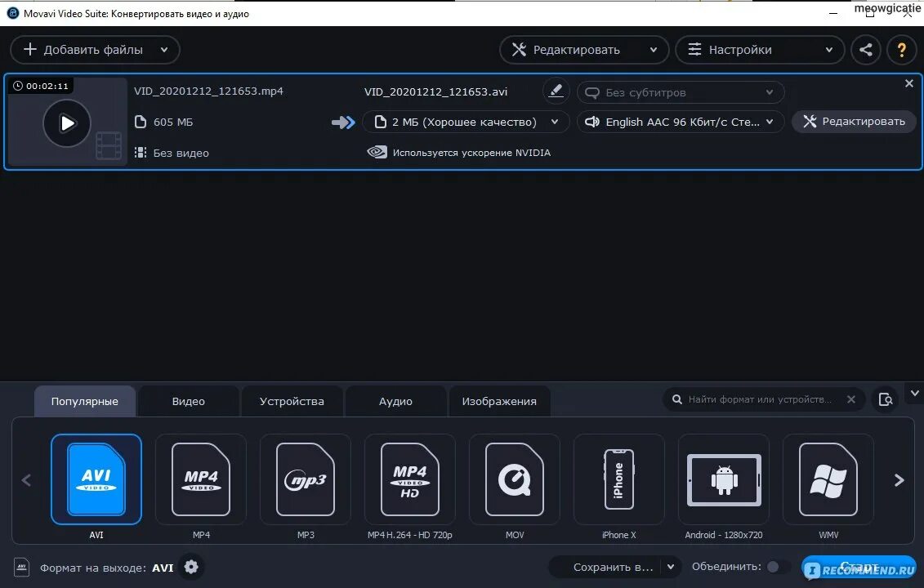This screenshot has width=924, height=588.
Task: Click the Старт convert button
Action: [859, 567]
